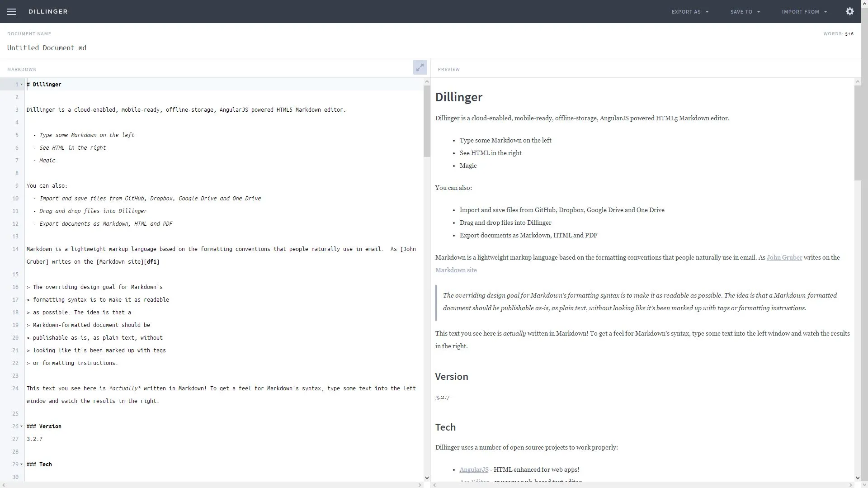This screenshot has height=488, width=868.
Task: Select line number 14 in the gutter
Action: (x=15, y=249)
